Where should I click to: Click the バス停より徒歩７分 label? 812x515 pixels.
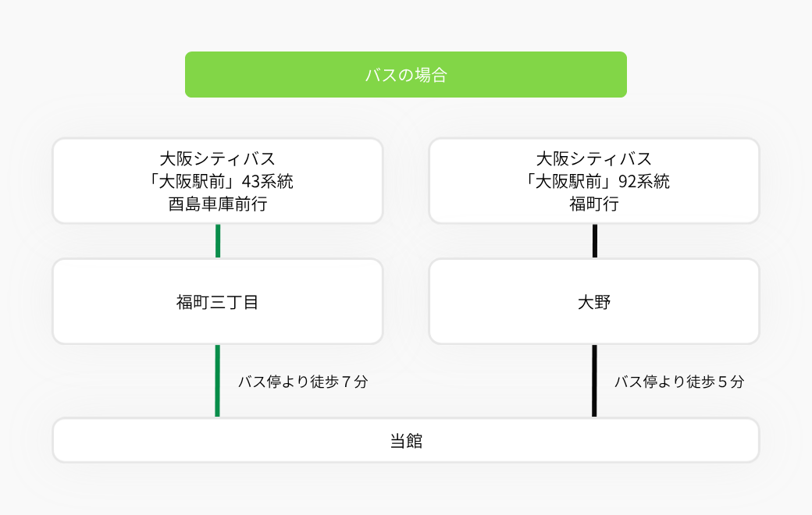click(303, 382)
